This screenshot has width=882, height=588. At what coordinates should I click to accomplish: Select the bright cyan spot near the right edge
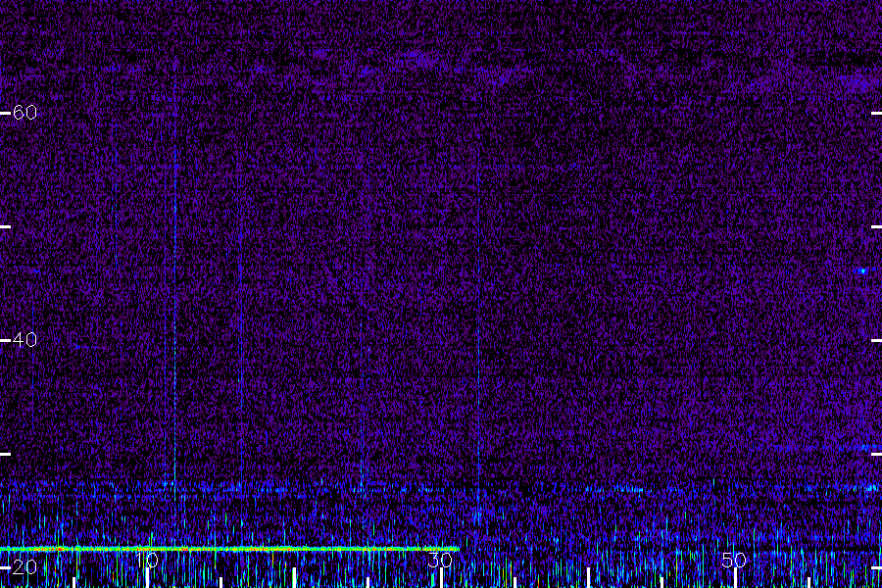(862, 271)
